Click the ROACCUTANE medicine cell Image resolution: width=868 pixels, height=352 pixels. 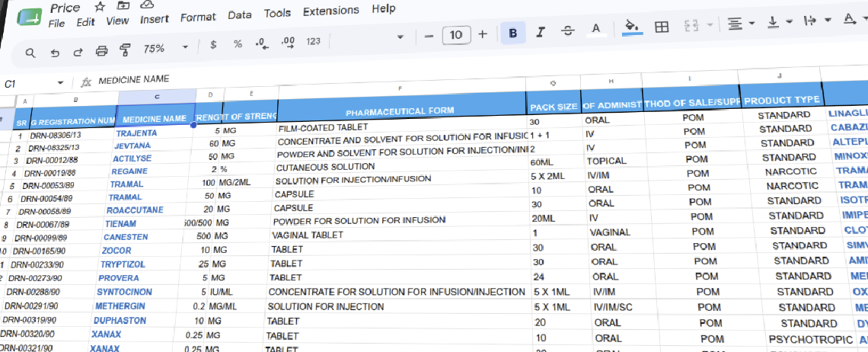[136, 210]
